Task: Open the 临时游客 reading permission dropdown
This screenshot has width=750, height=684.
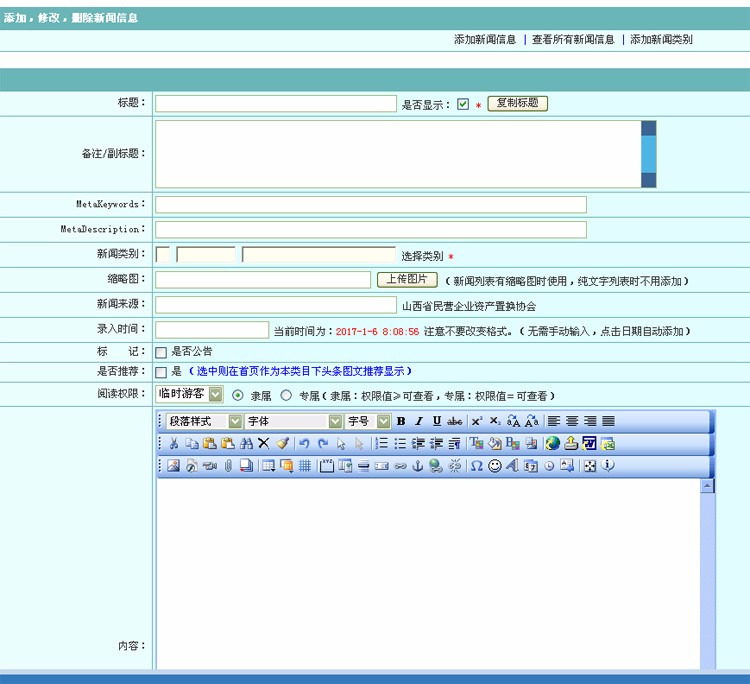Action: tap(189, 394)
